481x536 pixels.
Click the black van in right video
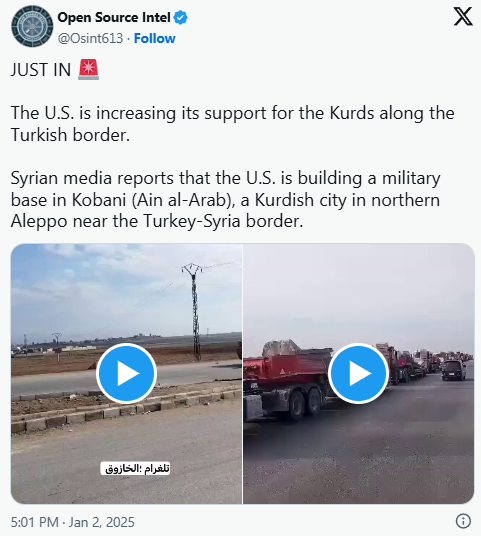pos(453,370)
